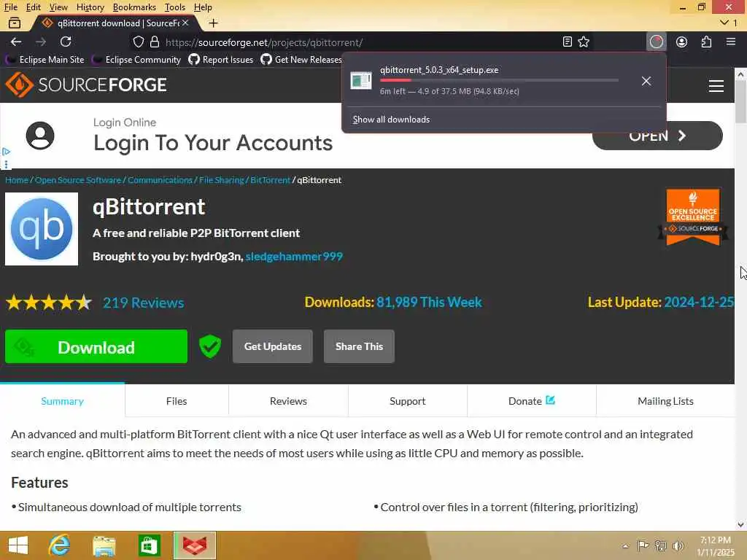Viewport: 747px width, 560px height.
Task: Click Show all downloads
Action: pyautogui.click(x=391, y=120)
